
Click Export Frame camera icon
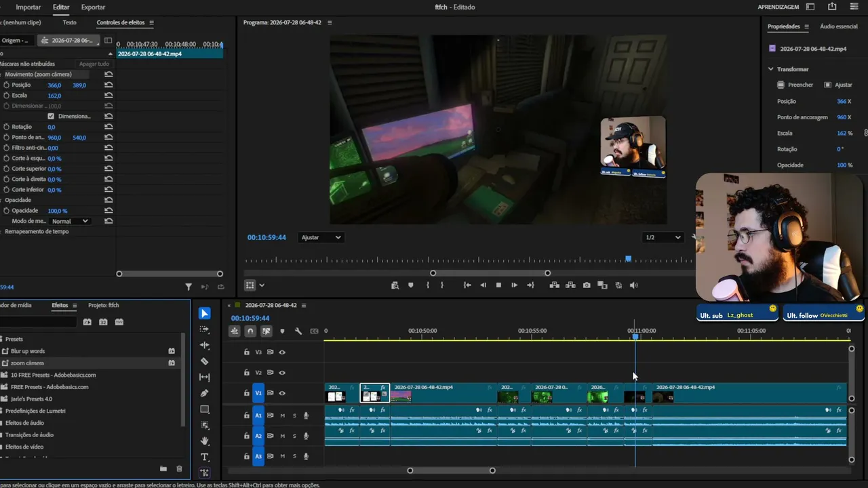pos(587,285)
